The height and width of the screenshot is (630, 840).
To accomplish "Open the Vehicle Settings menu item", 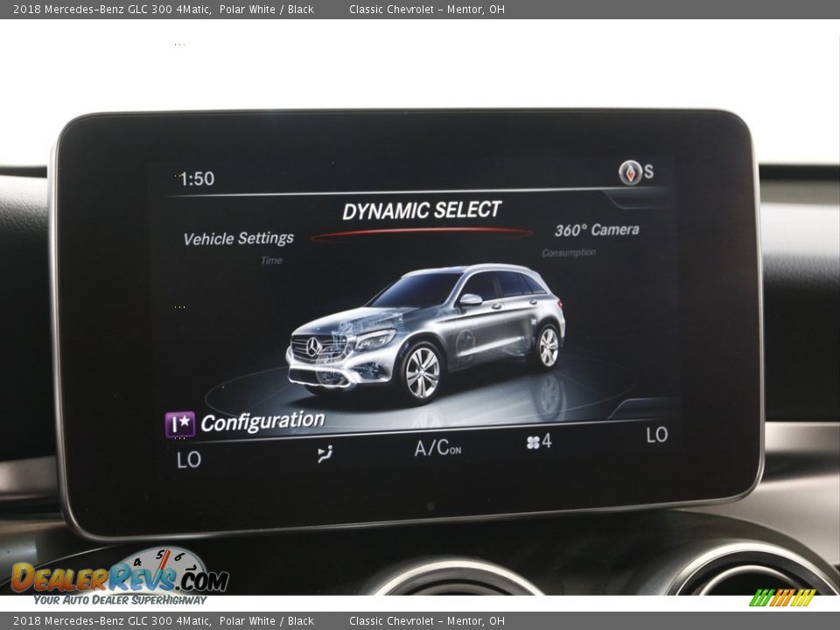I will click(x=238, y=238).
